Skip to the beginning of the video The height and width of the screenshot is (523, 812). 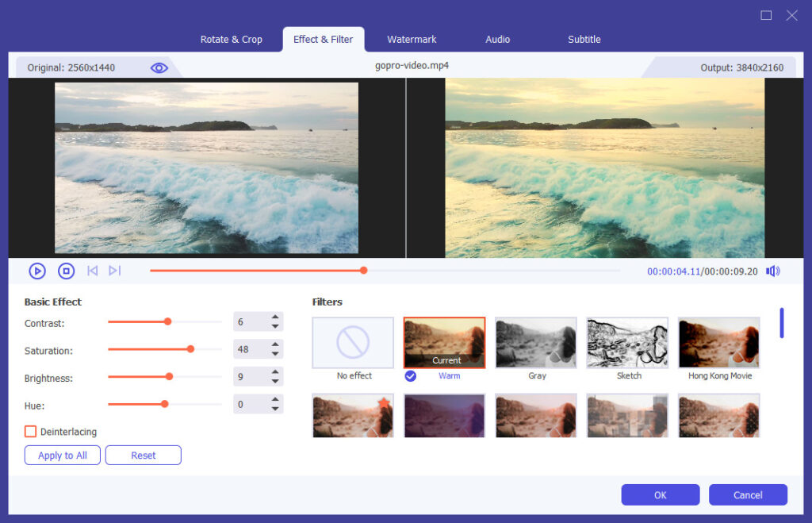click(x=92, y=271)
